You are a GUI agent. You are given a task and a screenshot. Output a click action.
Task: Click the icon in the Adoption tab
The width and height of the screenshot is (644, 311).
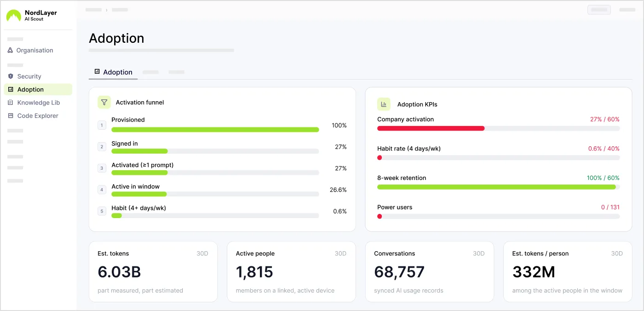pos(97,72)
